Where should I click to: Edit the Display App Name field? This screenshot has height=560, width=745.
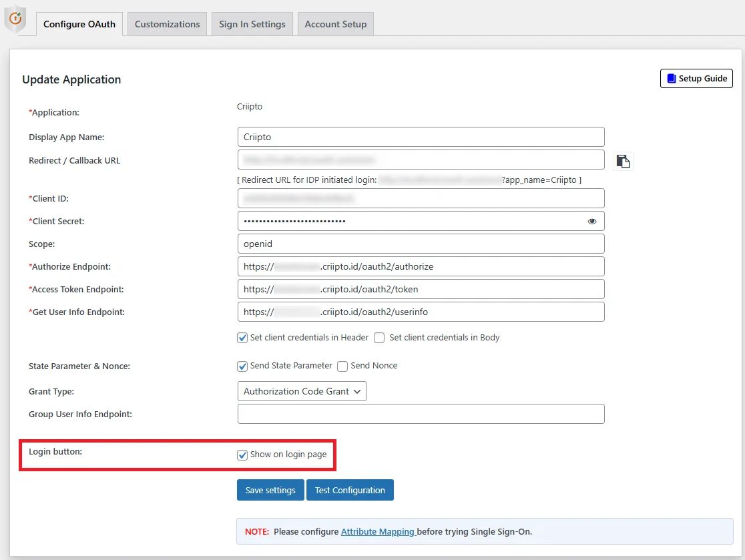pos(421,137)
